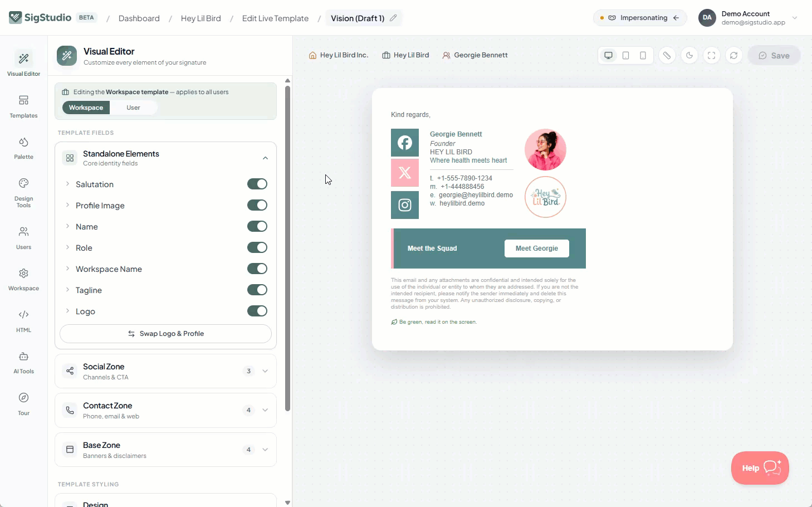Toggle the Role field switch
The width and height of the screenshot is (812, 507).
tap(257, 247)
